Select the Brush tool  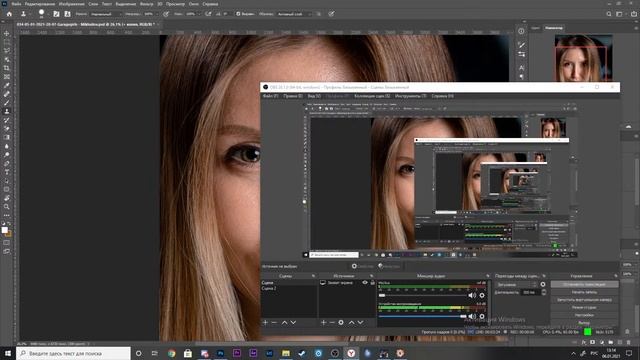click(x=7, y=102)
